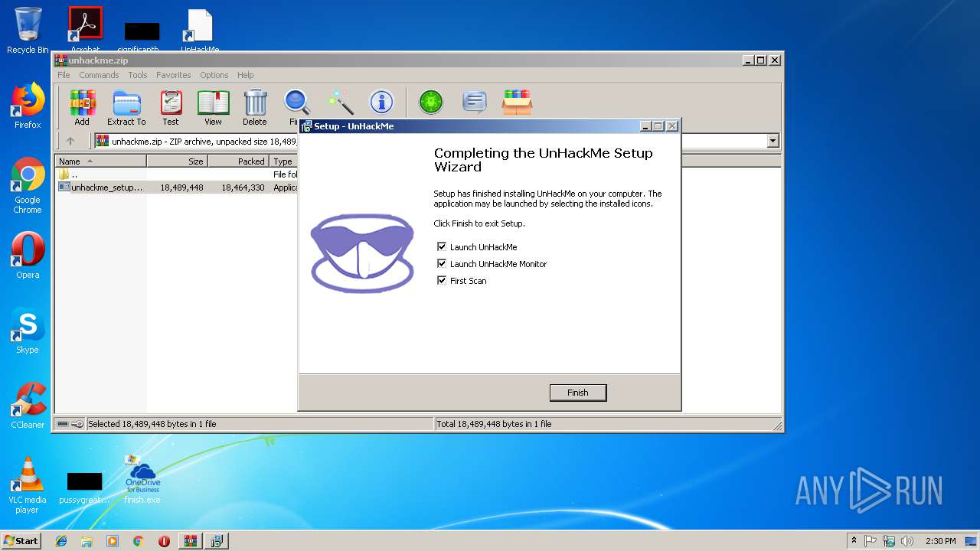Select the Firefox desktop icon
Image resolution: width=980 pixels, height=551 pixels.
tap(28, 106)
